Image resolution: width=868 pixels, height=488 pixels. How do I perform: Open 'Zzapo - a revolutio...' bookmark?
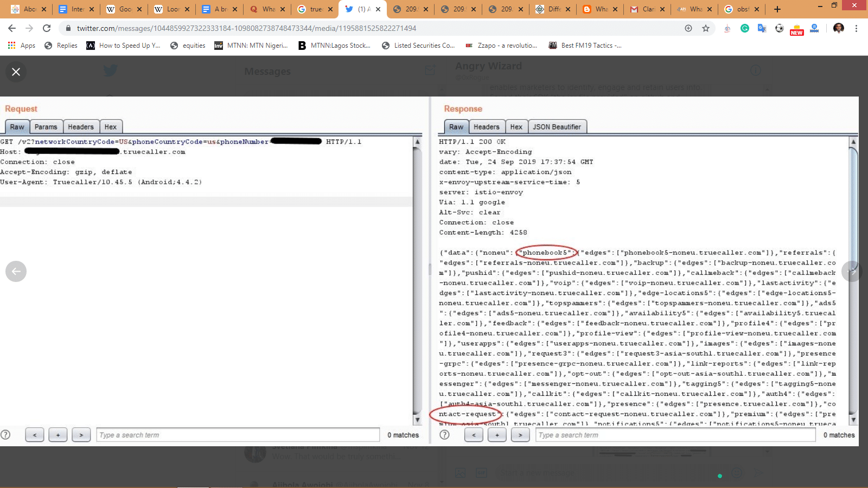(x=501, y=46)
